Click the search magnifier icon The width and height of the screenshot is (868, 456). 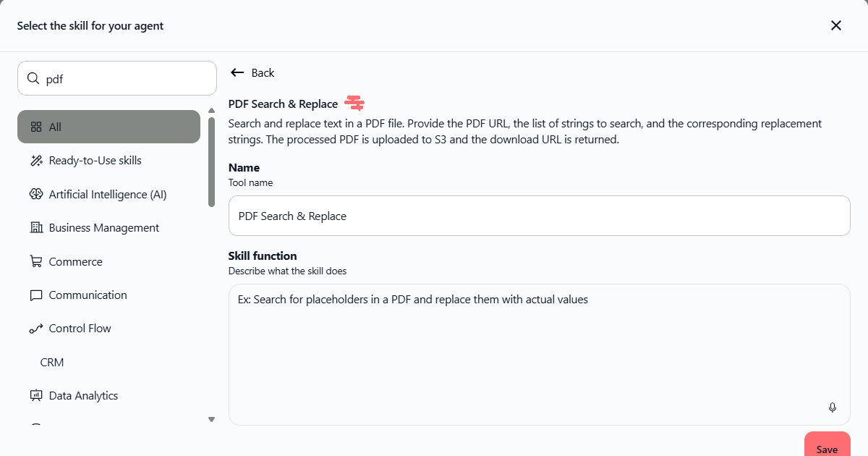(33, 79)
